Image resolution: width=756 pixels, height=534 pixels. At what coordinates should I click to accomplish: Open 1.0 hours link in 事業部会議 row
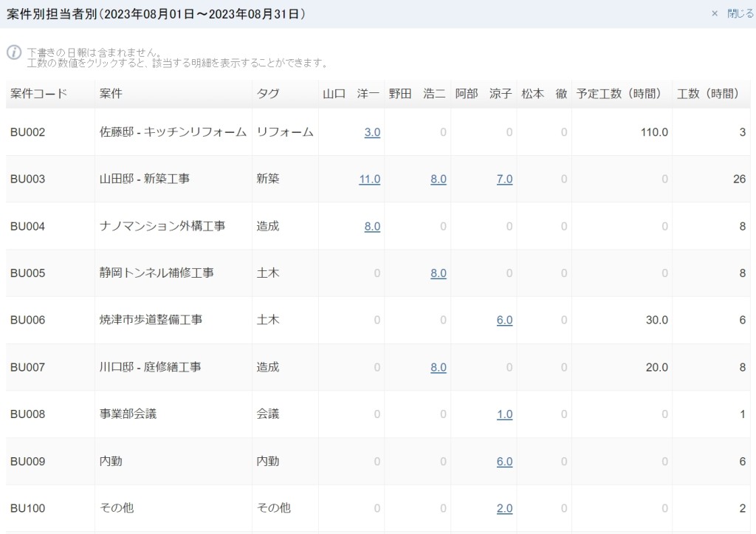(x=504, y=414)
